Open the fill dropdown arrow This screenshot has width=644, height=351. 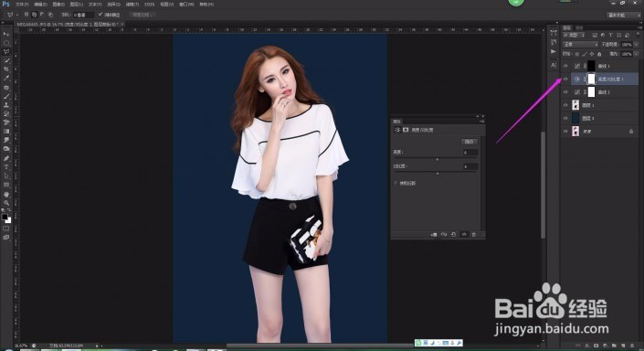tap(637, 53)
